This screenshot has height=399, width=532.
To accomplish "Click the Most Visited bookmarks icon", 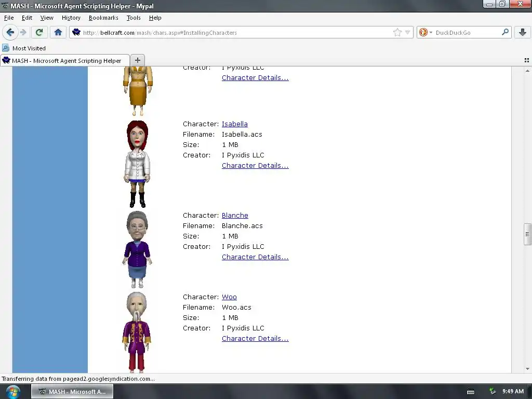I will 6,48.
